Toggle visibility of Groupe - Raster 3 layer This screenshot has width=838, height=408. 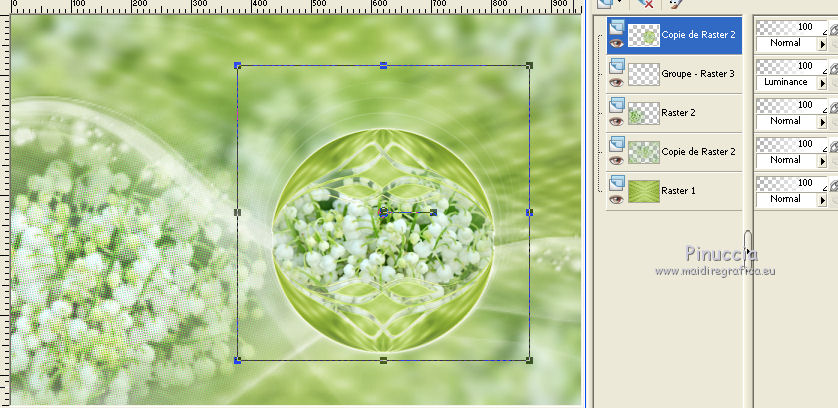(x=617, y=82)
